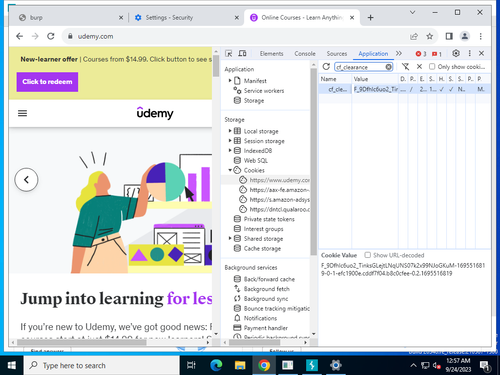Show more DevTools tabs chevron
Screen dimensions: 500x375
(399, 53)
